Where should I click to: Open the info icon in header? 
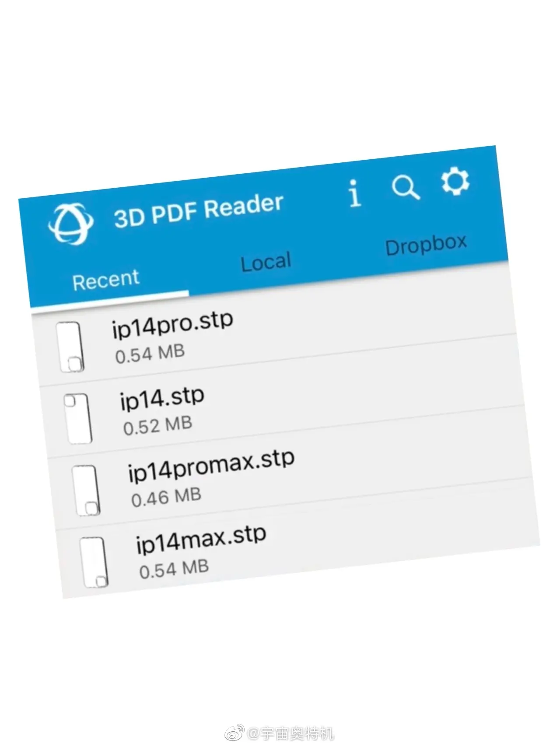355,193
